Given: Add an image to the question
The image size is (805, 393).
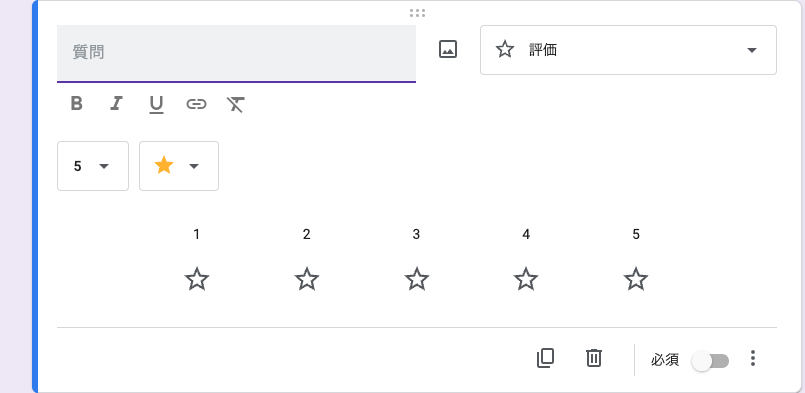Looking at the screenshot, I should point(448,49).
